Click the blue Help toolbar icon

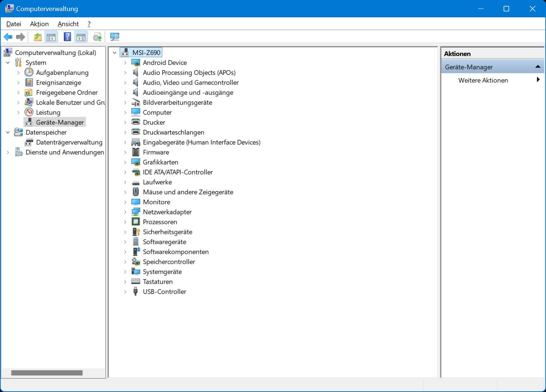(68, 37)
